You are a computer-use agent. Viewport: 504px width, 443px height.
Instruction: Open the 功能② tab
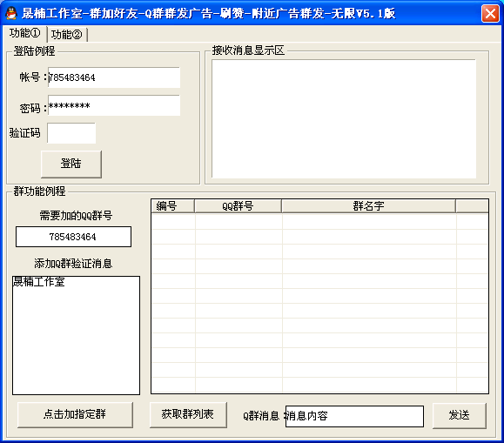67,35
